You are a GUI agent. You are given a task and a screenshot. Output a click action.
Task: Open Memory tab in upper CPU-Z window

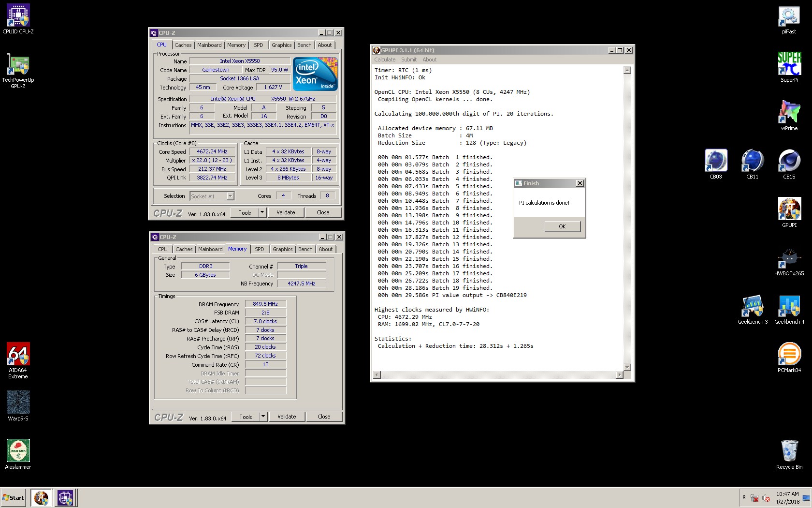pyautogui.click(x=236, y=45)
